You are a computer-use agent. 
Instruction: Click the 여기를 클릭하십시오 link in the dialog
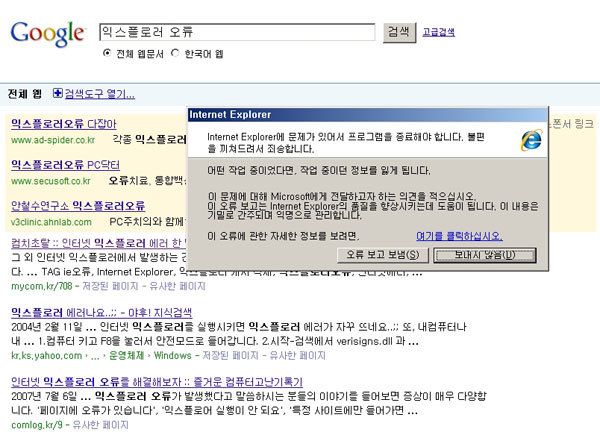click(459, 236)
